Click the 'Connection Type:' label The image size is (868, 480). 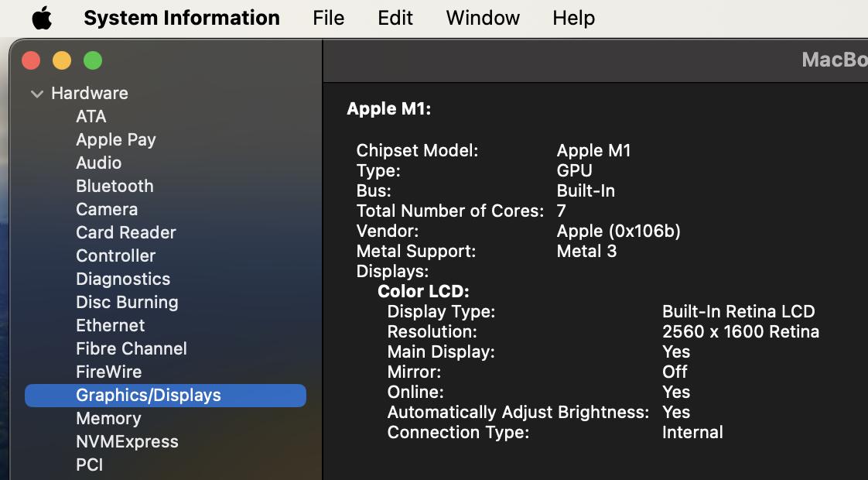pyautogui.click(x=458, y=432)
